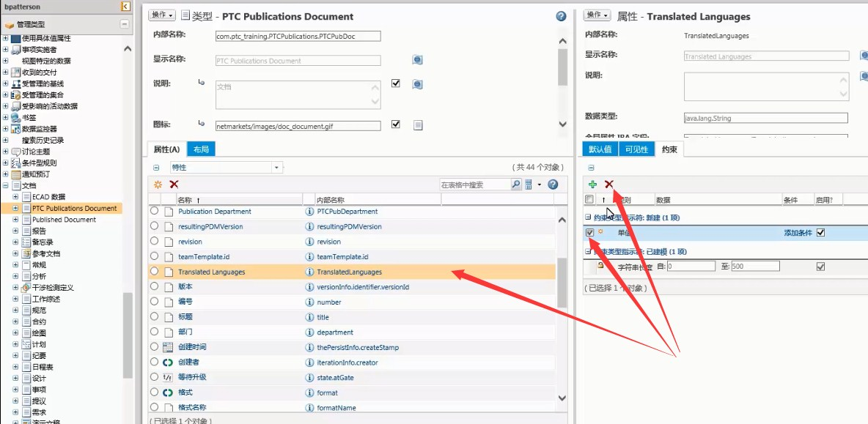868x424 pixels.
Task: Collapse left navigation pane with arrow icon
Action: click(x=125, y=6)
